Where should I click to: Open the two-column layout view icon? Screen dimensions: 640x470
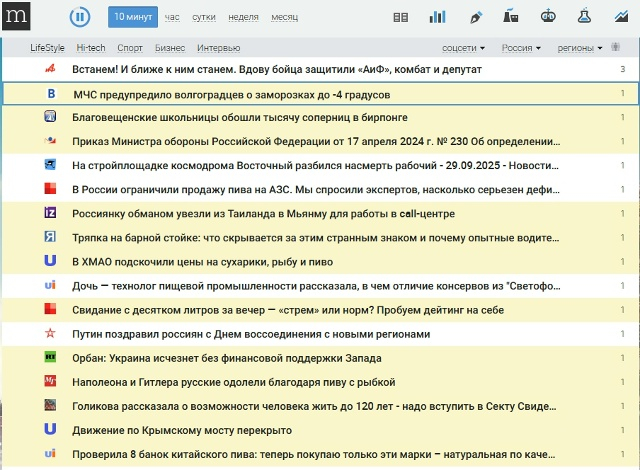pyautogui.click(x=401, y=17)
